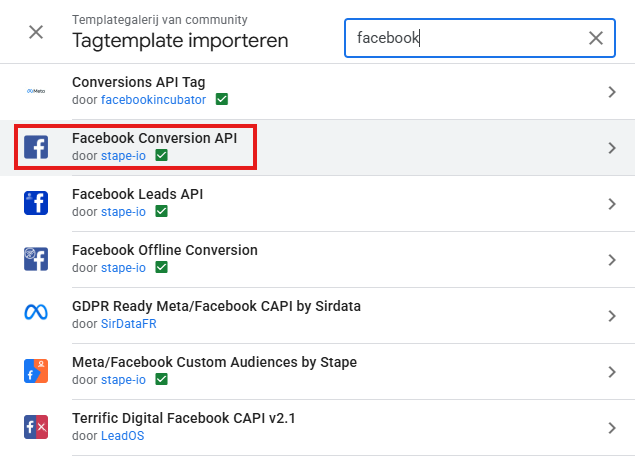The height and width of the screenshot is (474, 635).
Task: Open stape-io link under Custom Audiences
Action: (x=123, y=380)
